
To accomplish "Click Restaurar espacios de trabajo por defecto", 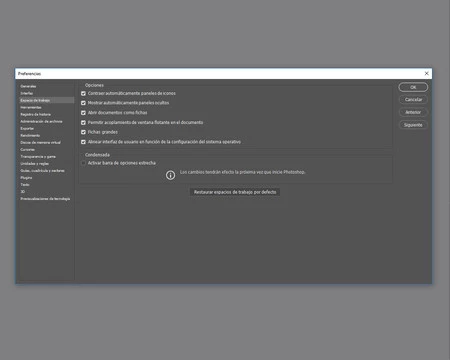I will (235, 192).
